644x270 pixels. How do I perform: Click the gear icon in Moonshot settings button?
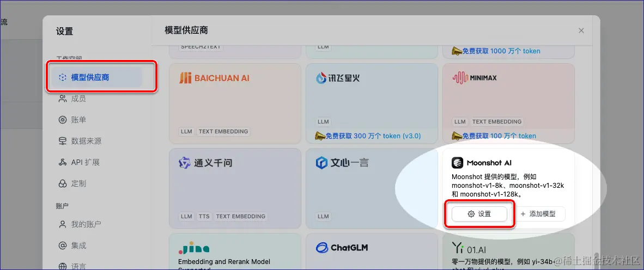(x=471, y=214)
